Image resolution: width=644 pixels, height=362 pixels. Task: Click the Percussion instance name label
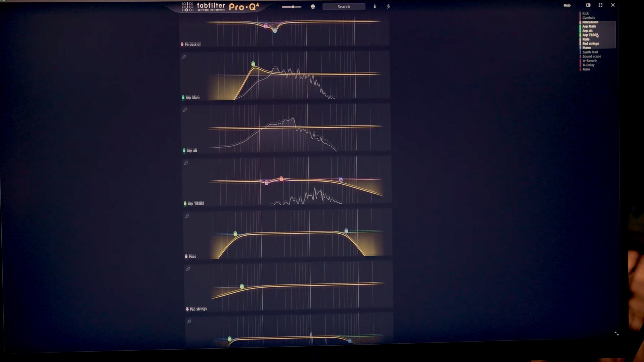pyautogui.click(x=193, y=44)
